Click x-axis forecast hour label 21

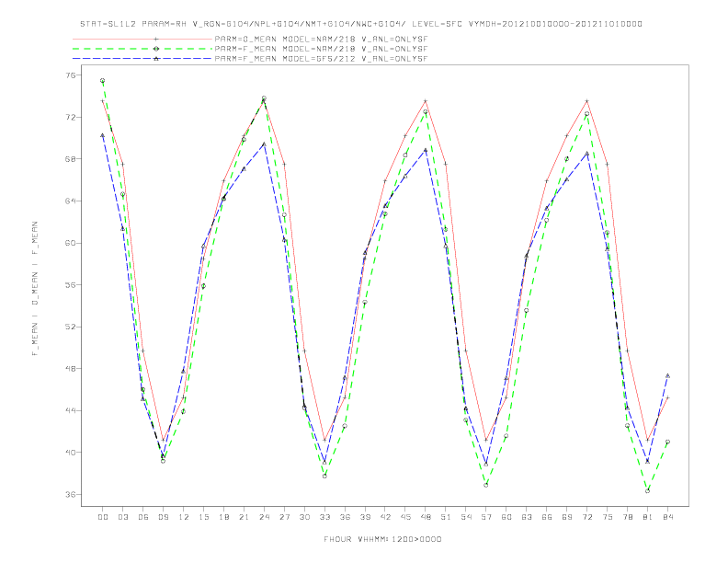click(244, 517)
